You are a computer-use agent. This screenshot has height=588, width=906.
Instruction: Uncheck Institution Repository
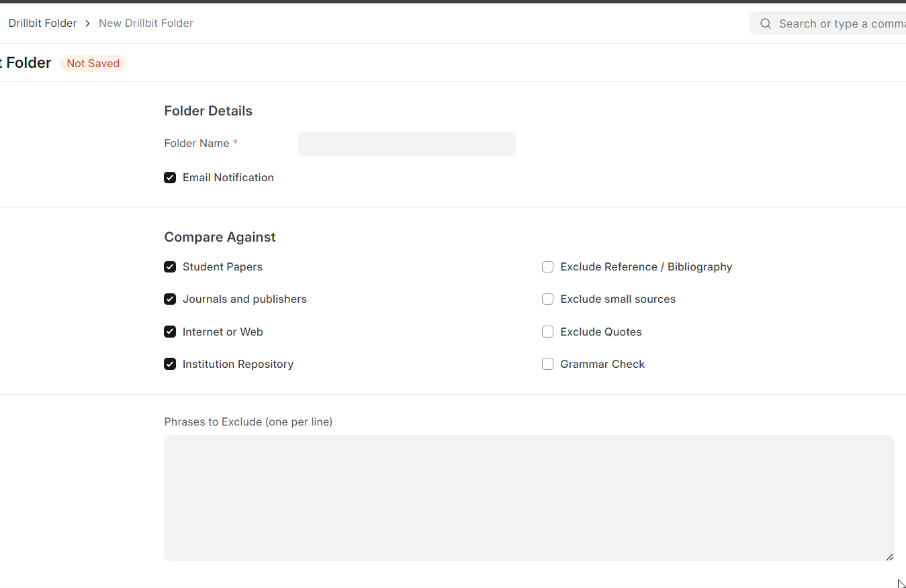pos(170,364)
